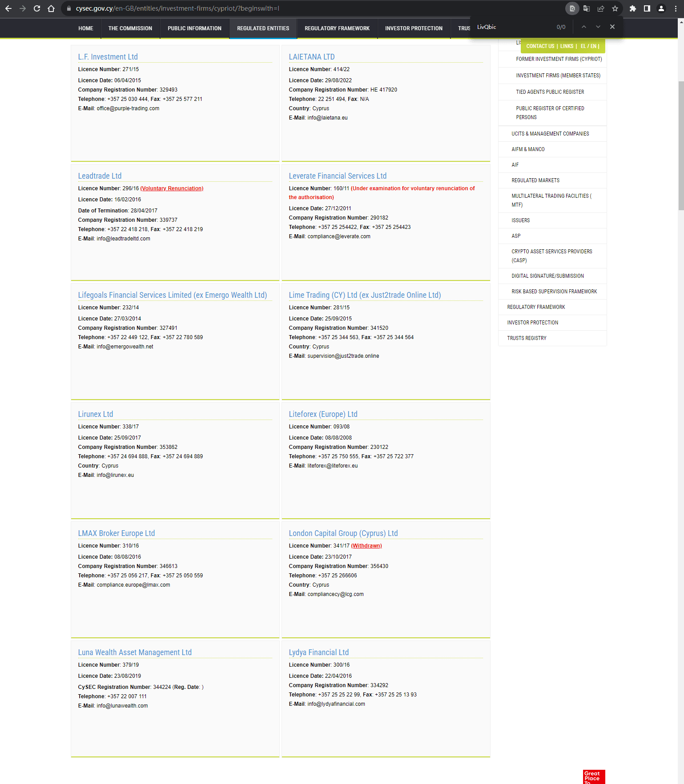Toggle the browser side panel icon
Screen dimensions: 684x784
pyautogui.click(x=647, y=8)
